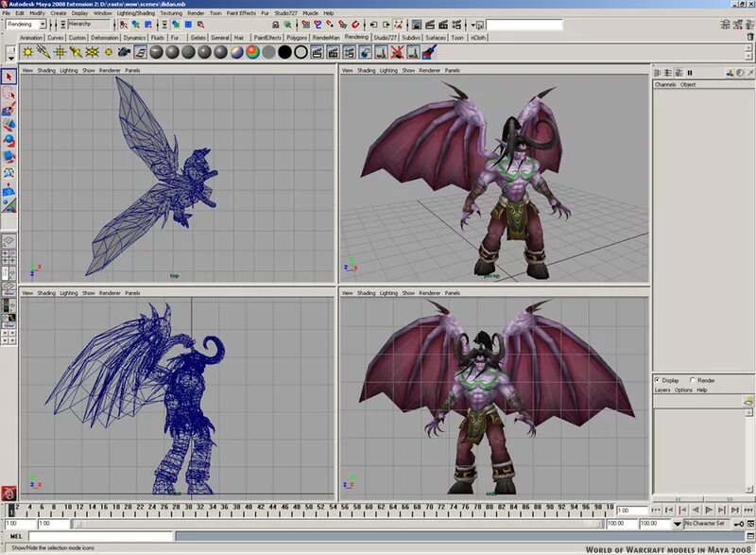Viewport: 756px width, 555px height.
Task: Open the File menu
Action: click(x=7, y=13)
